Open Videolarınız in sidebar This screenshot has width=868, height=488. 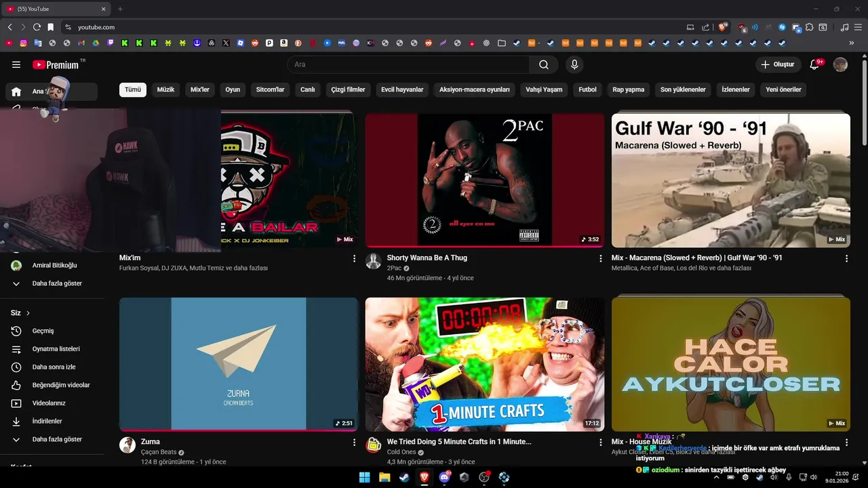[x=52, y=403]
